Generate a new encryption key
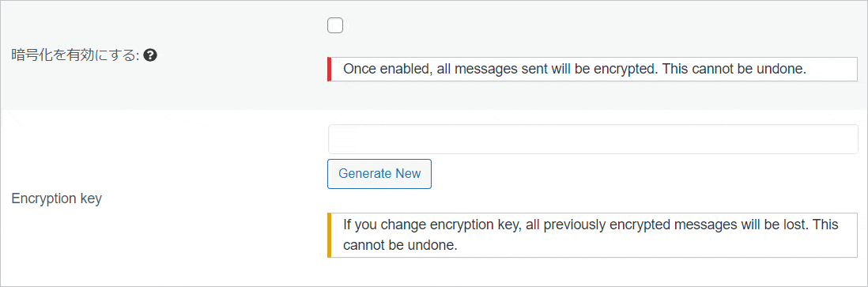868x287 pixels. 379,174
